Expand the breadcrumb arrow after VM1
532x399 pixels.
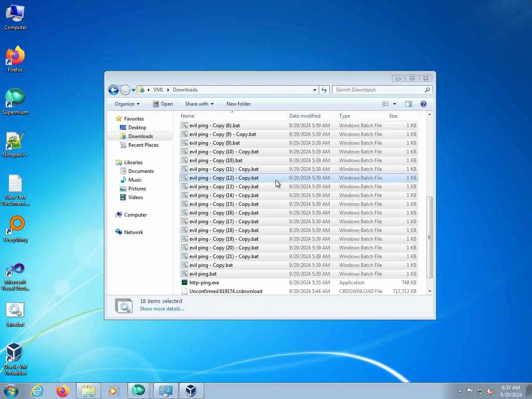coord(168,90)
